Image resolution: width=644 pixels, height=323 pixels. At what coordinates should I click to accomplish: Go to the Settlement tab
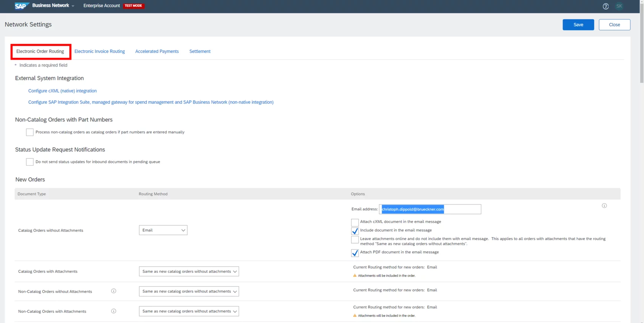click(200, 51)
